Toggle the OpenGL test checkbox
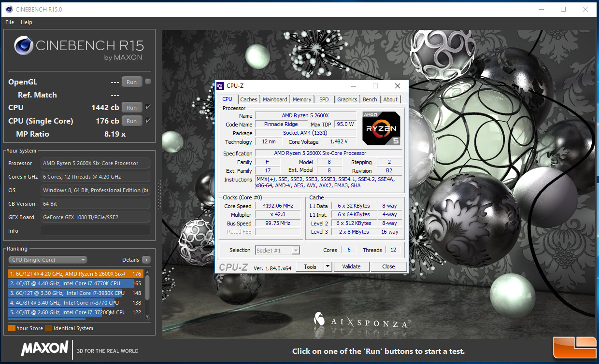This screenshot has height=364, width=599. coord(148,82)
